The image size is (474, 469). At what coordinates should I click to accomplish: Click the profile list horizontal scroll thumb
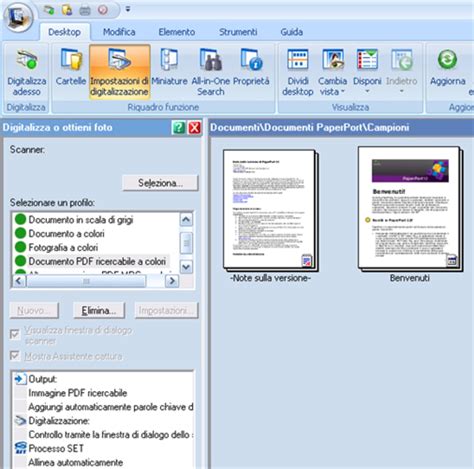(x=86, y=281)
